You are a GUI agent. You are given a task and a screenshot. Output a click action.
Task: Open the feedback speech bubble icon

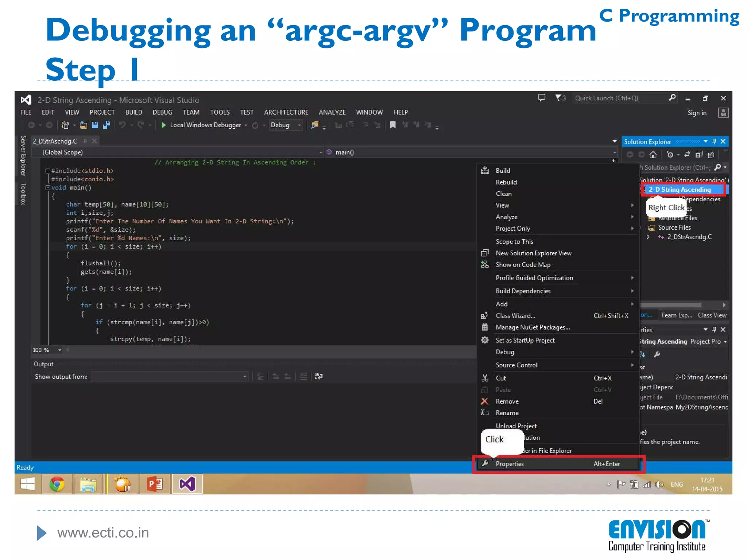pyautogui.click(x=541, y=98)
